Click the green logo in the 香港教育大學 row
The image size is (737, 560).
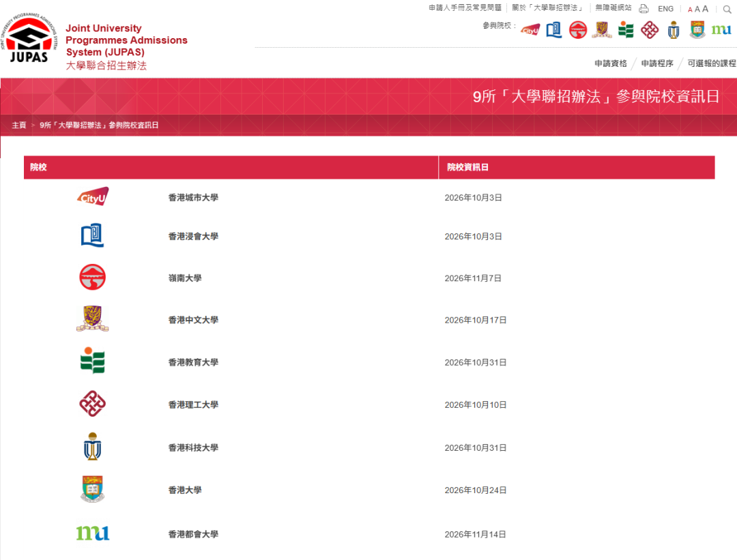click(92, 361)
